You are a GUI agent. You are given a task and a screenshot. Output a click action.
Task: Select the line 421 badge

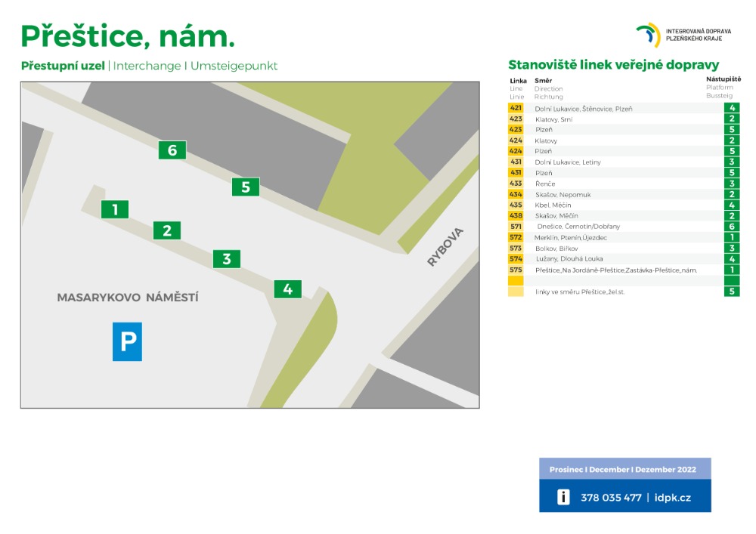(x=516, y=108)
